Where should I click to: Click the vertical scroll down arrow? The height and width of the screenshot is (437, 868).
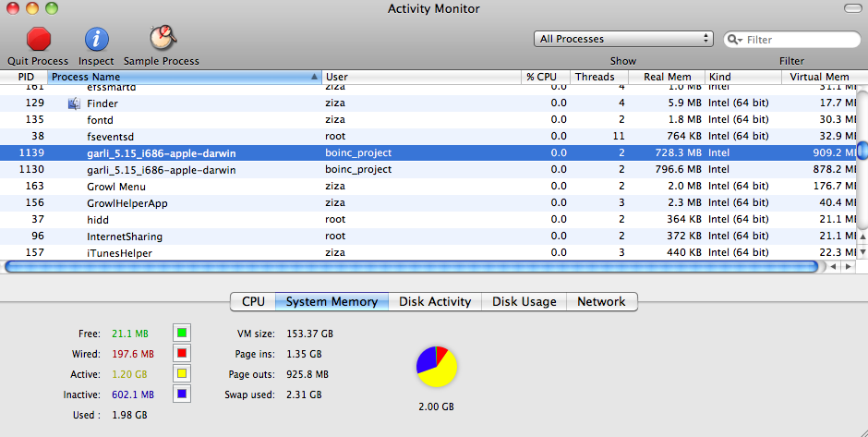[x=862, y=251]
